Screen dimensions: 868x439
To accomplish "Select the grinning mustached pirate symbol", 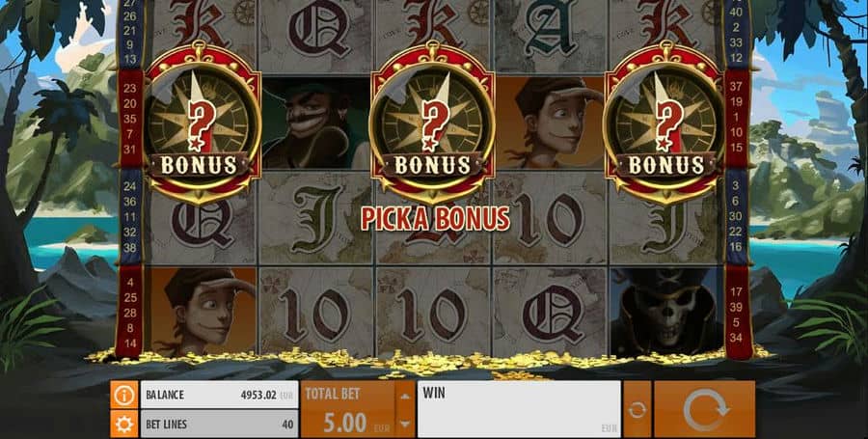I will point(315,124).
